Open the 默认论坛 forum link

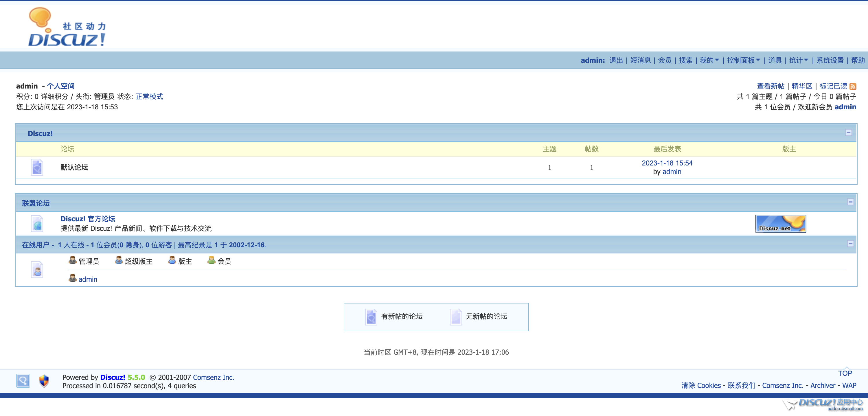point(74,167)
